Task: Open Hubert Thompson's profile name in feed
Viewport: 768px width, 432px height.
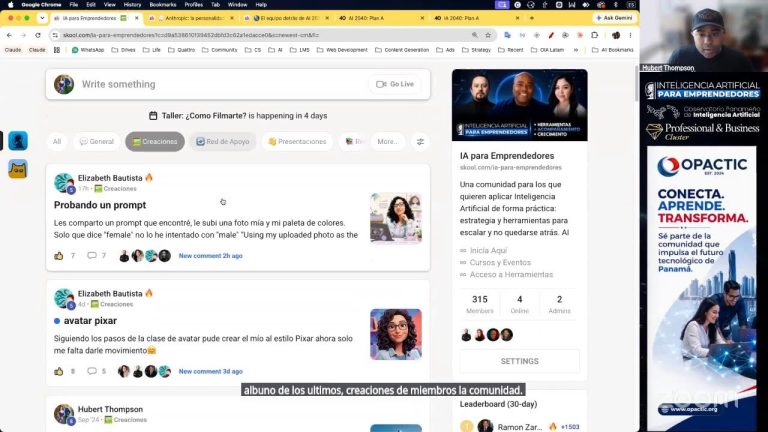Action: (x=110, y=409)
